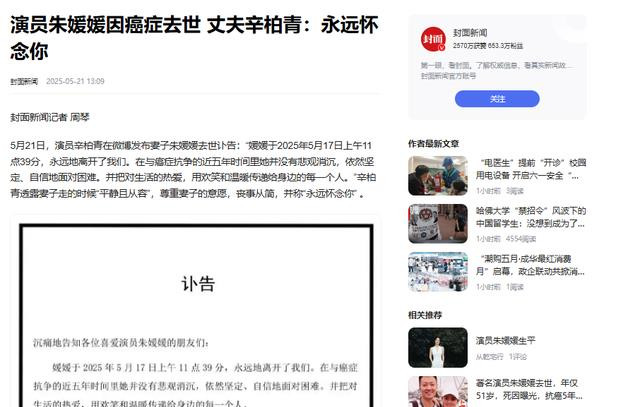Open recommended article 演员朱媛媛生平
Viewport: 640px width, 407px height.
pos(505,340)
